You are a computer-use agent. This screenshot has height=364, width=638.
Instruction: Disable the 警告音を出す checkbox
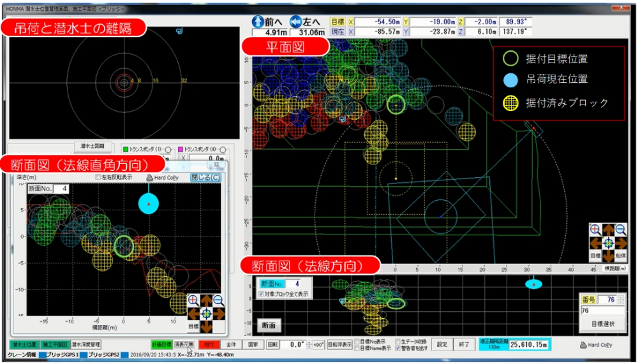click(399, 348)
